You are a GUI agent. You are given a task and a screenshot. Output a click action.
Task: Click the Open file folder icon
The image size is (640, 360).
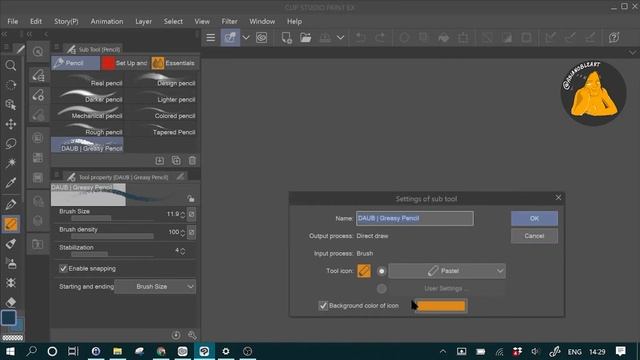[x=306, y=38]
